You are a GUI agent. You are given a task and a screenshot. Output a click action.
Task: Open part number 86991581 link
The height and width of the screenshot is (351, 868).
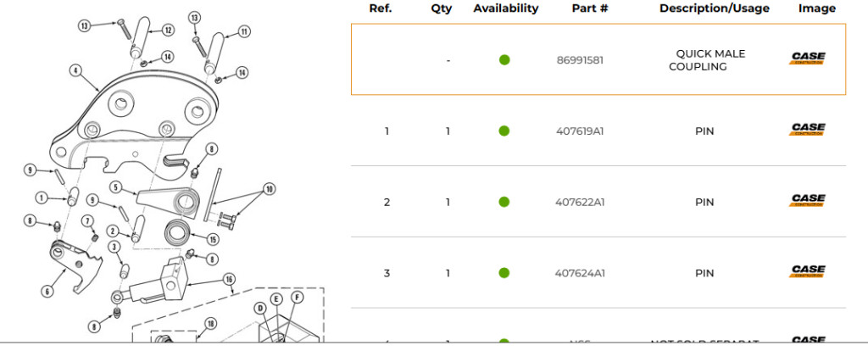click(580, 60)
